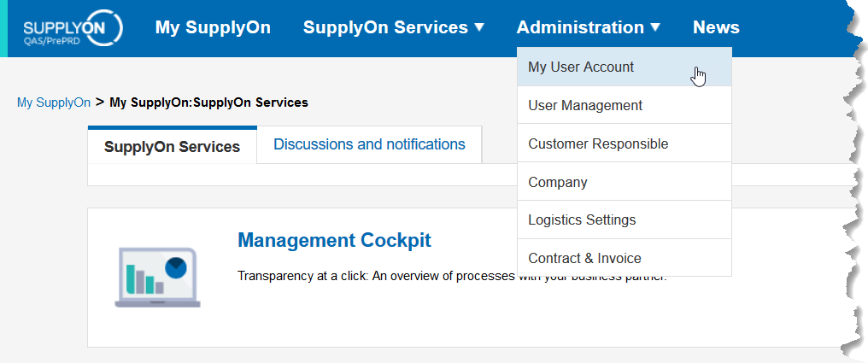Viewport: 868px width, 363px height.
Task: Expand the SupplyOn Services dropdown menu
Action: coord(394,27)
